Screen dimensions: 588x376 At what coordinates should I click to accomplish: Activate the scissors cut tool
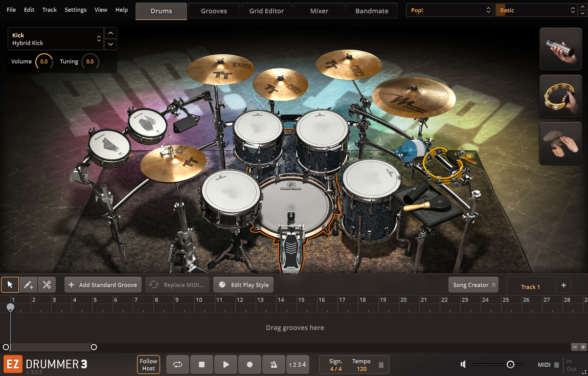tap(47, 284)
